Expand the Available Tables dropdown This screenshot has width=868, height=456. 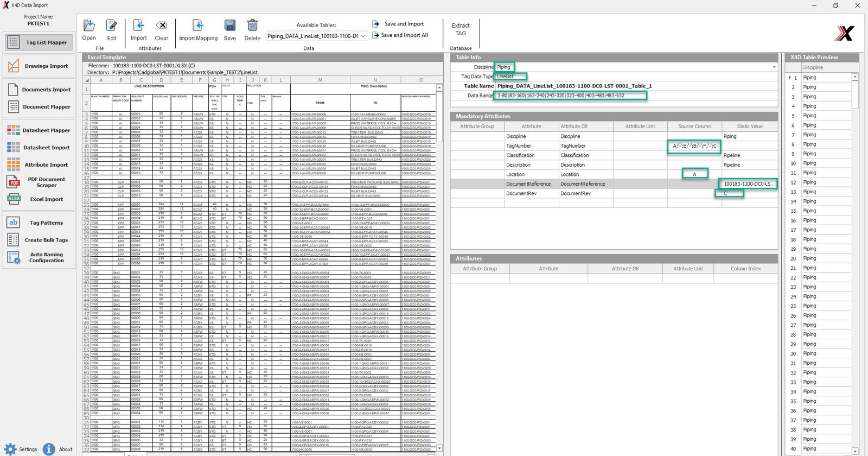click(363, 36)
